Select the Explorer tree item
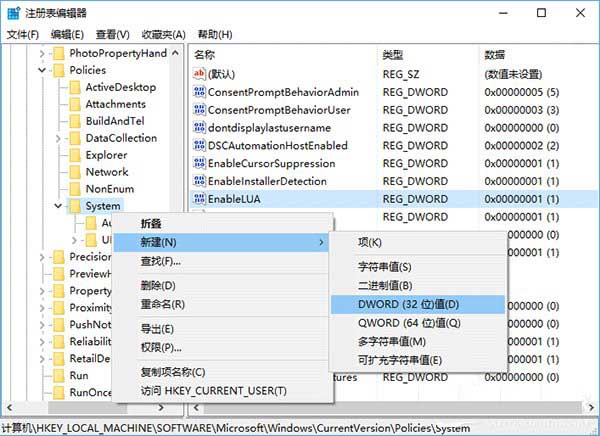 pos(106,155)
